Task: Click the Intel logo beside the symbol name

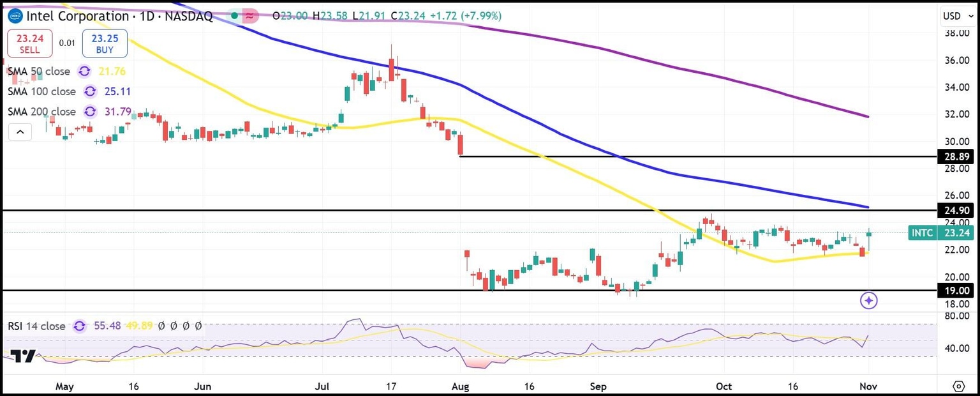Action: click(x=13, y=16)
